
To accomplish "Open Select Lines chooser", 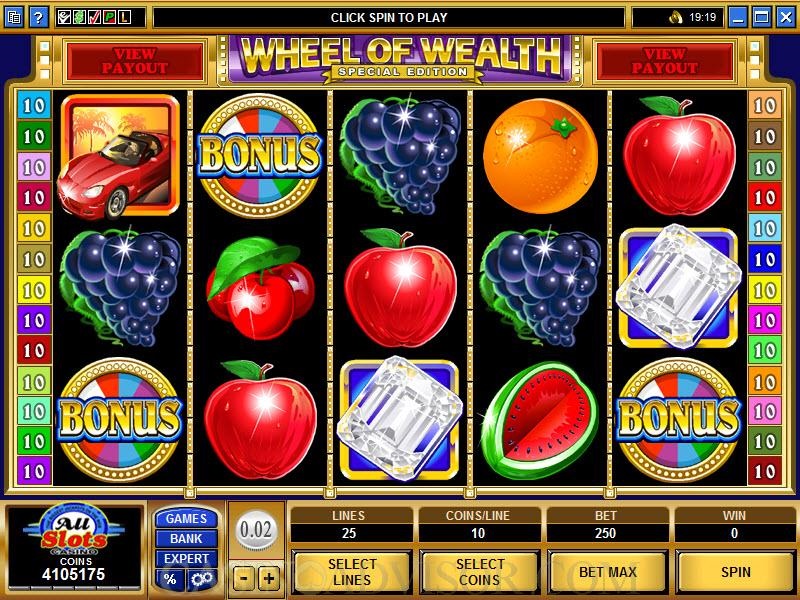I will (x=352, y=572).
